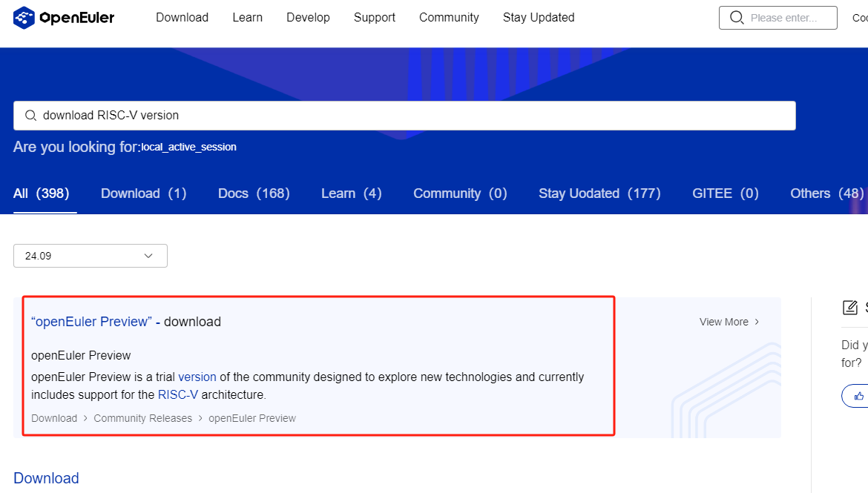Click the blue Download heading link
Image resolution: width=868 pixels, height=493 pixels.
(46, 478)
